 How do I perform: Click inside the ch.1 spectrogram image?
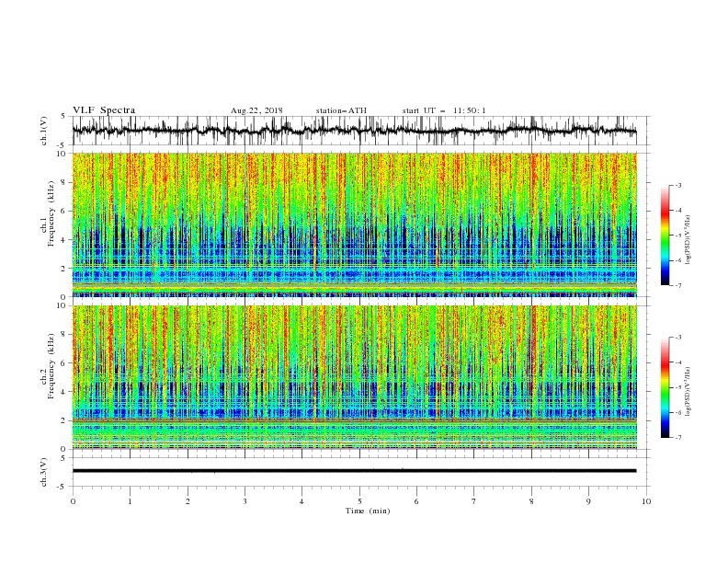click(x=354, y=224)
